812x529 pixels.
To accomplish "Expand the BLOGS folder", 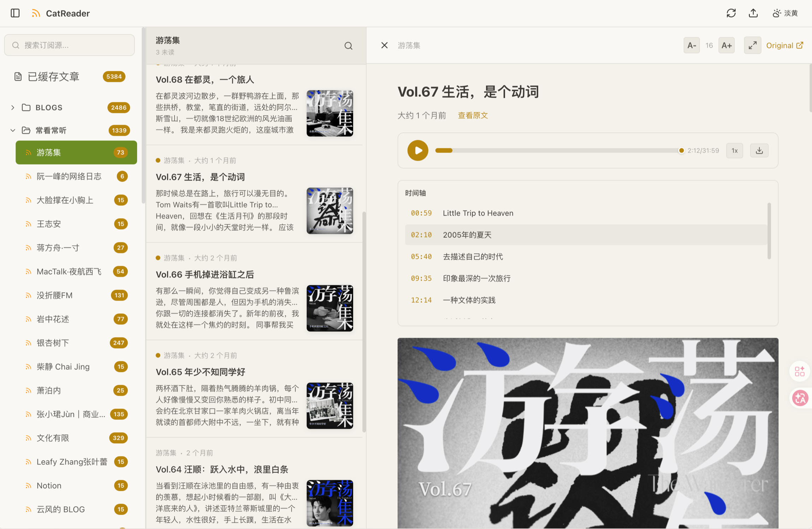I will coord(13,107).
